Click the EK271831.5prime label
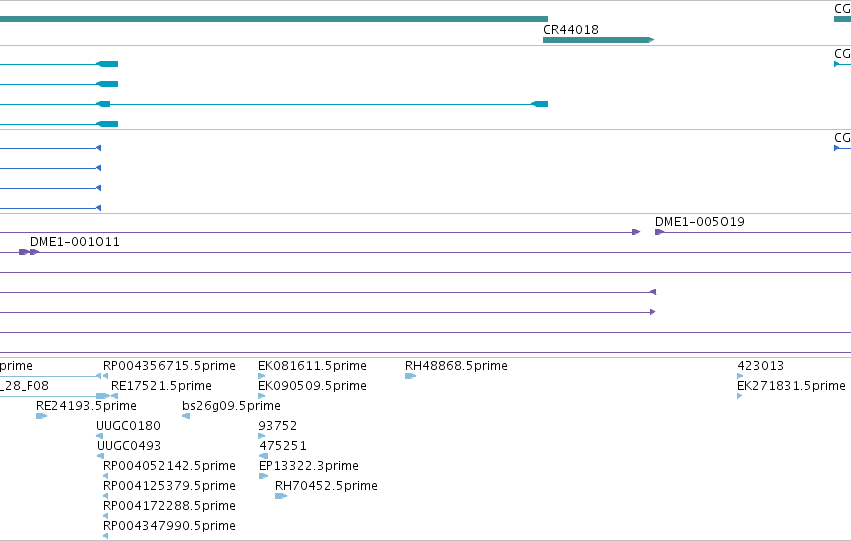 tap(791, 386)
